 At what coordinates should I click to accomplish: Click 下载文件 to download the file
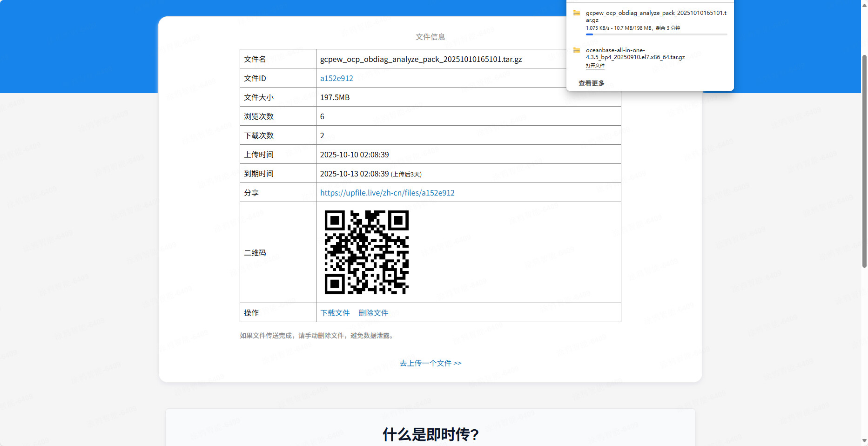point(335,313)
